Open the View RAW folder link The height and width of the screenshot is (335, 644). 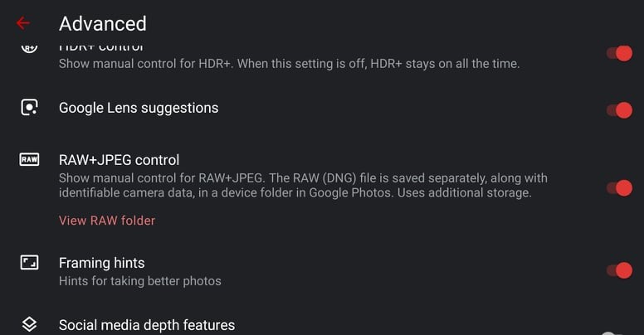(107, 221)
